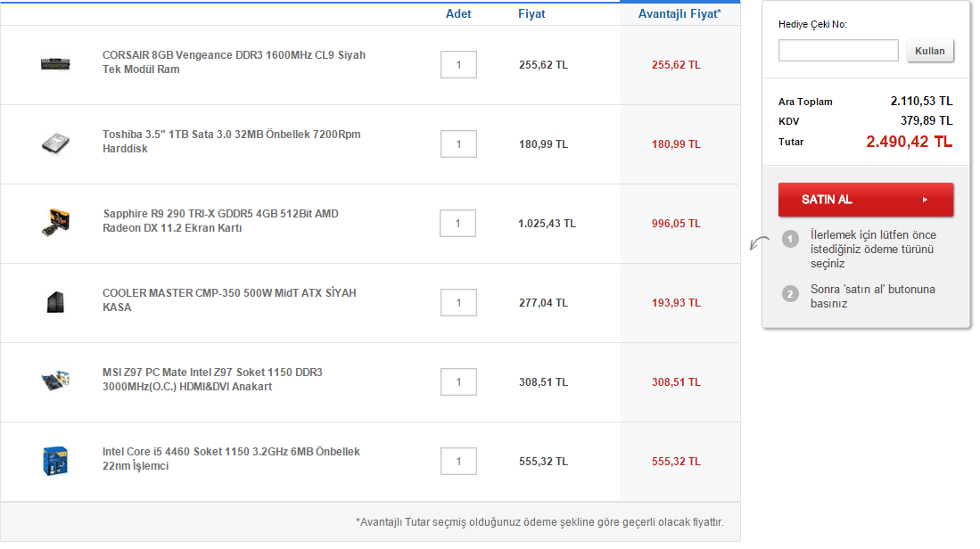Click the step 2 circle icon
Viewport: 980px width, 549px height.
tap(790, 293)
